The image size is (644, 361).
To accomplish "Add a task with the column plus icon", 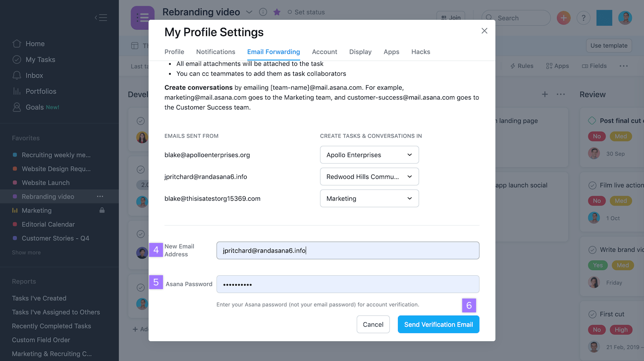I will [x=545, y=94].
